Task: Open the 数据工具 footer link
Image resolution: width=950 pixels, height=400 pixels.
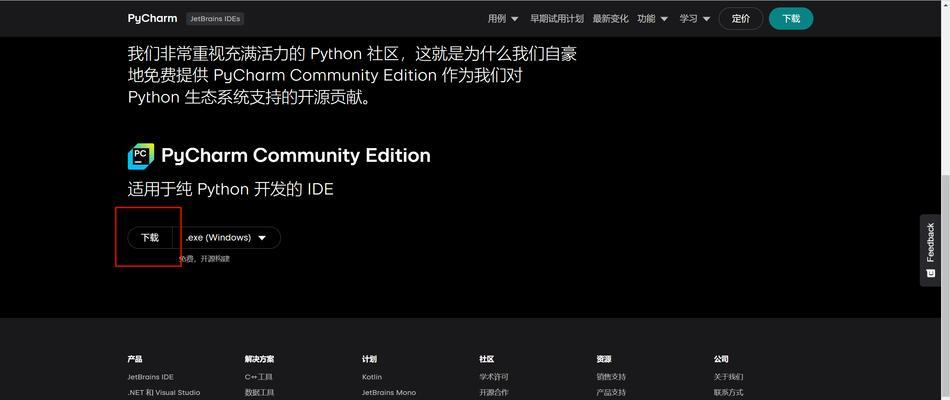Action: point(259,393)
